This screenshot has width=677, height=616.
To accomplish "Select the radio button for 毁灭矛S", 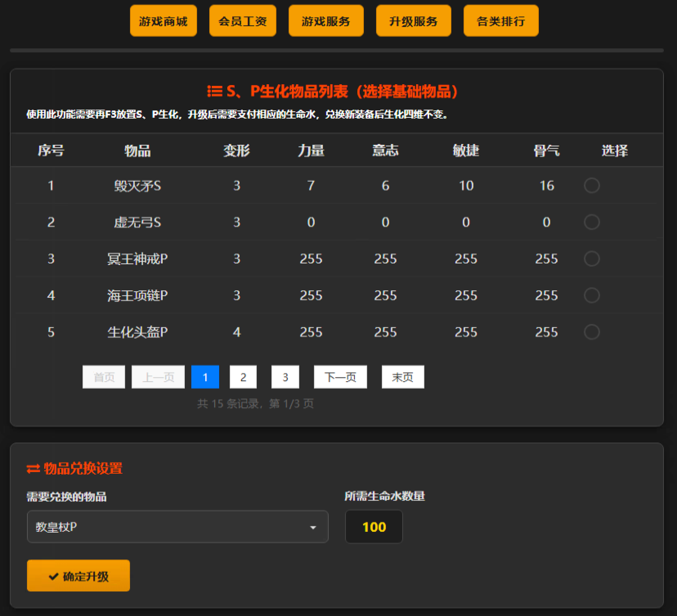I will pyautogui.click(x=592, y=186).
